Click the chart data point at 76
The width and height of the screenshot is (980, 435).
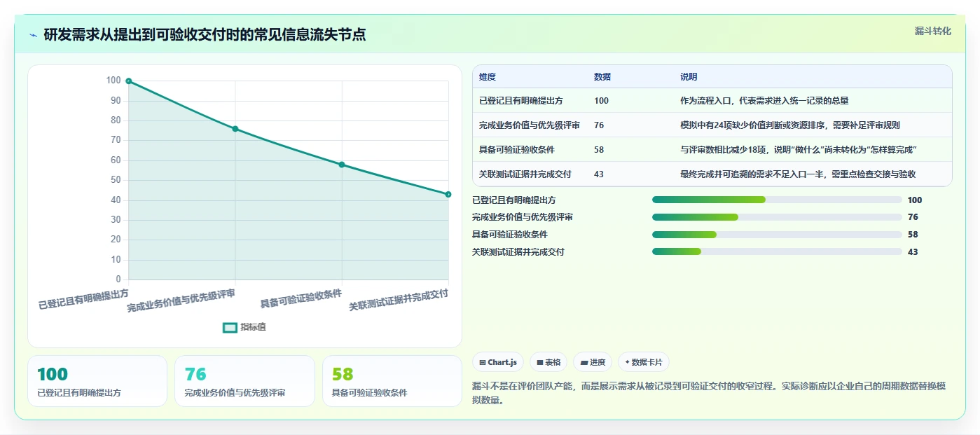tap(235, 129)
